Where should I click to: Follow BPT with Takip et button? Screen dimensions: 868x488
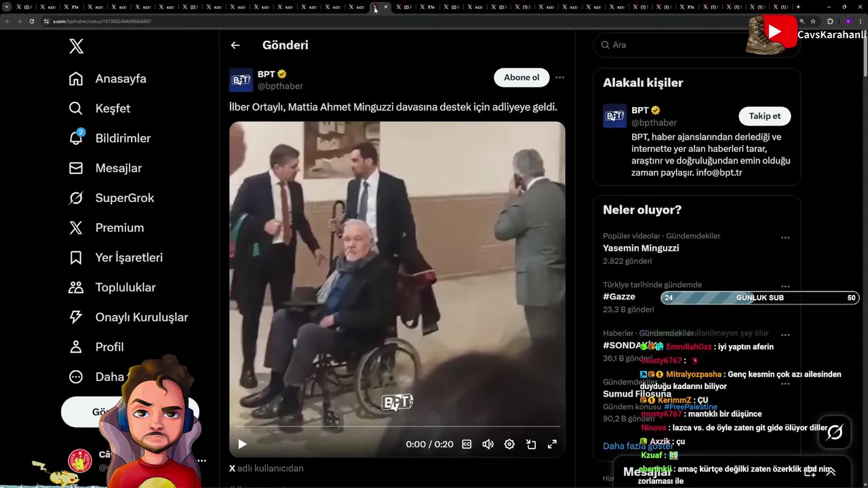click(x=764, y=116)
